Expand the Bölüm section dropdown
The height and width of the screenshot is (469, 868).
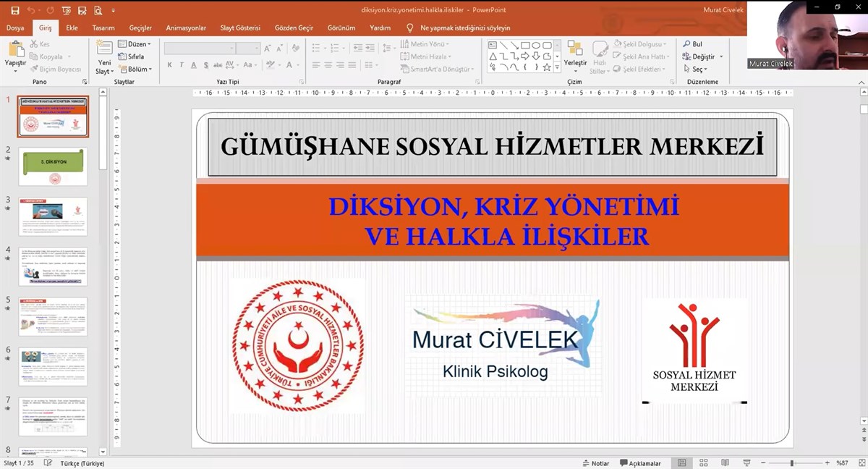[x=135, y=69]
